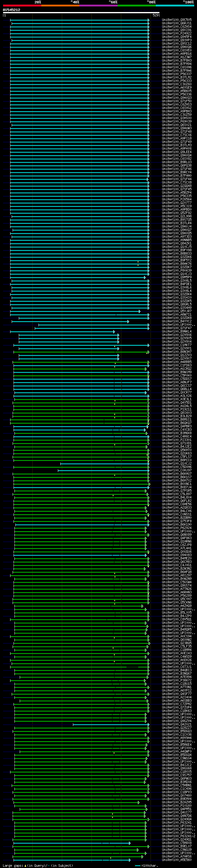Image resolution: width=197 pixels, height=868 pixels.
Task: Click the cyan =100char. scale bar
Action: click(137, 865)
